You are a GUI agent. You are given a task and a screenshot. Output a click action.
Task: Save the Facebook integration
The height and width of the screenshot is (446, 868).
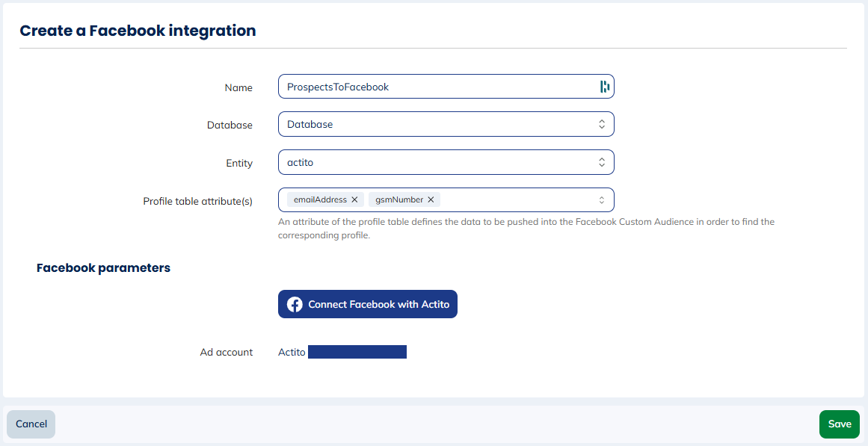(839, 424)
